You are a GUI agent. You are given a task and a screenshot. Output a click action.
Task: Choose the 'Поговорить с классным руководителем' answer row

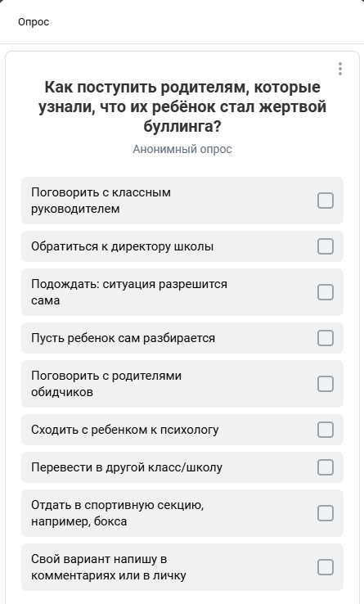182,201
